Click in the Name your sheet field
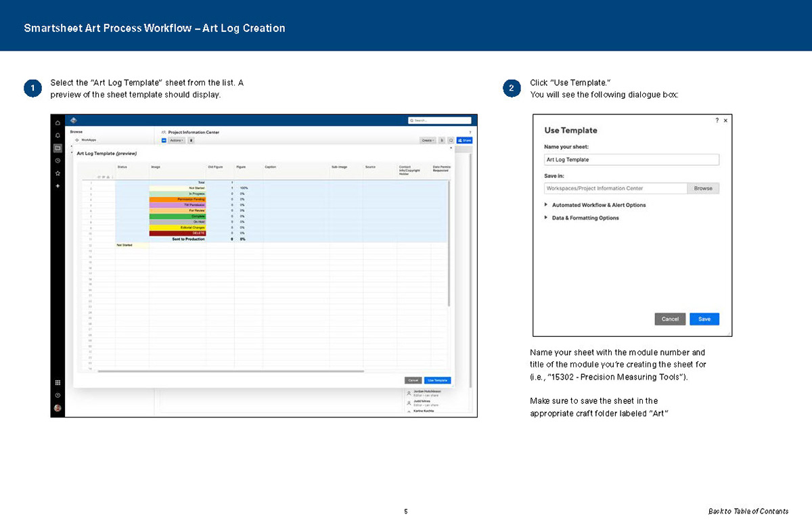The width and height of the screenshot is (812, 525). 631,160
